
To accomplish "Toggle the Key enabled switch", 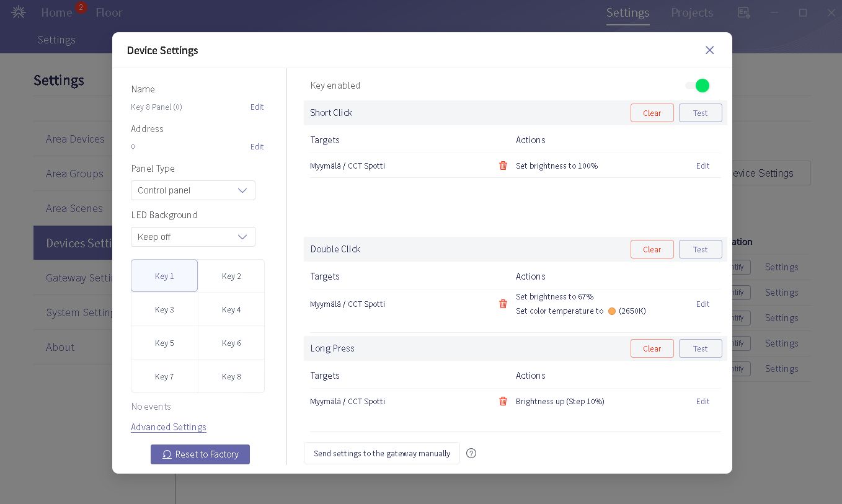I will click(x=698, y=86).
